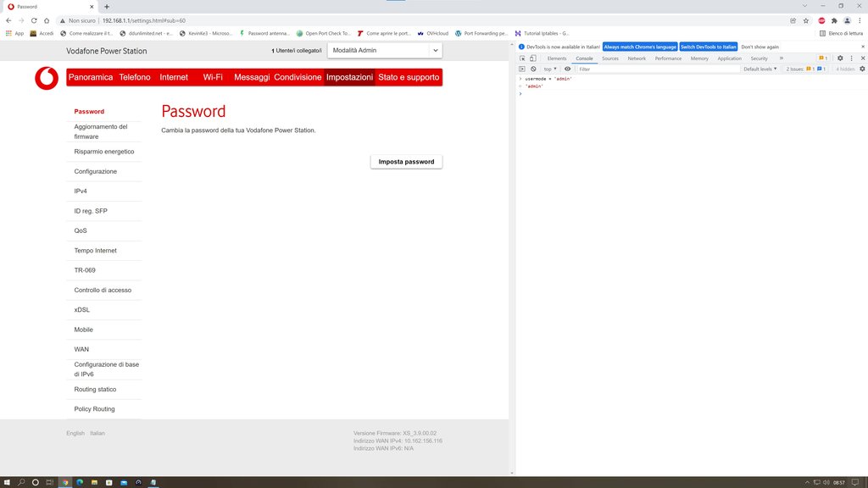Viewport: 868px width, 488px height.
Task: Switch to the Application tab in DevTools
Action: pos(729,58)
